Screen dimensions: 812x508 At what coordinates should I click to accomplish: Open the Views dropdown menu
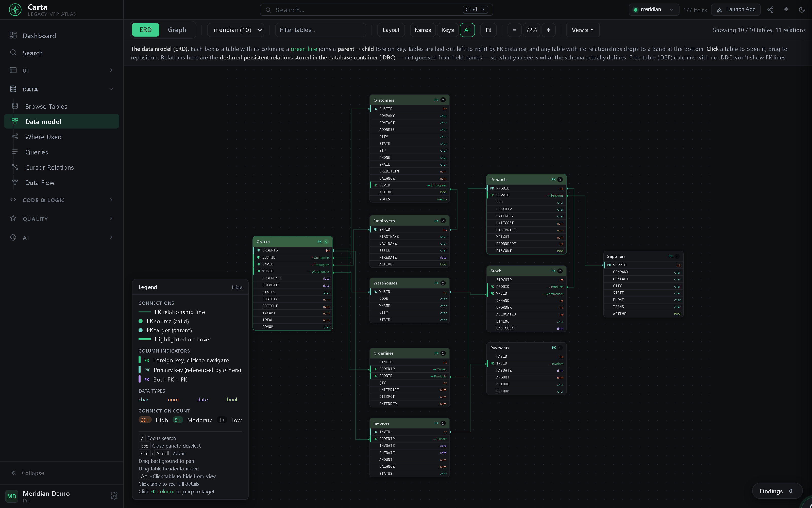(x=583, y=30)
